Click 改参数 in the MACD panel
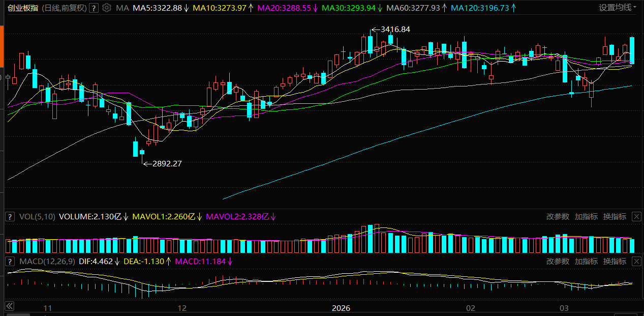 point(558,262)
